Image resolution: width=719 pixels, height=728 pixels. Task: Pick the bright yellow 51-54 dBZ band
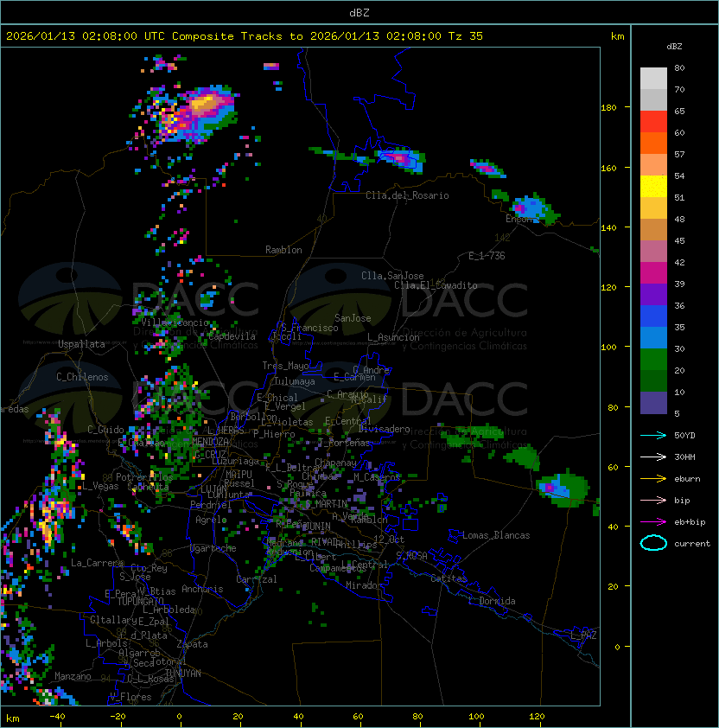[653, 187]
